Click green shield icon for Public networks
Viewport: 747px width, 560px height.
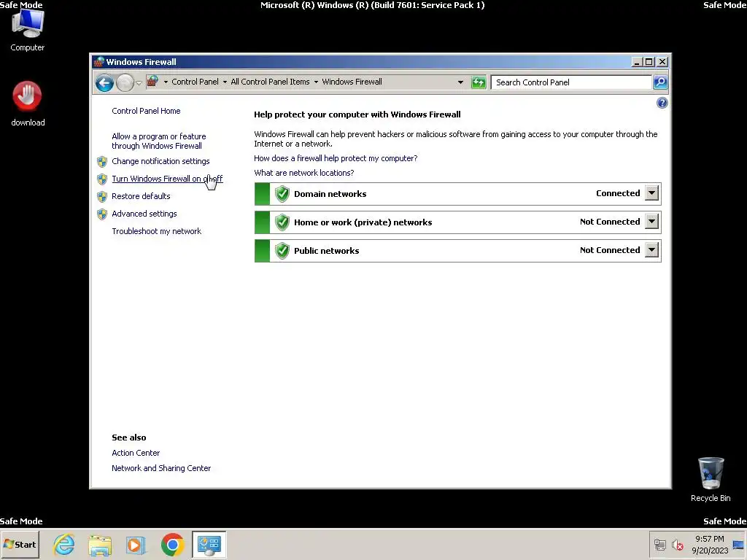(x=282, y=251)
